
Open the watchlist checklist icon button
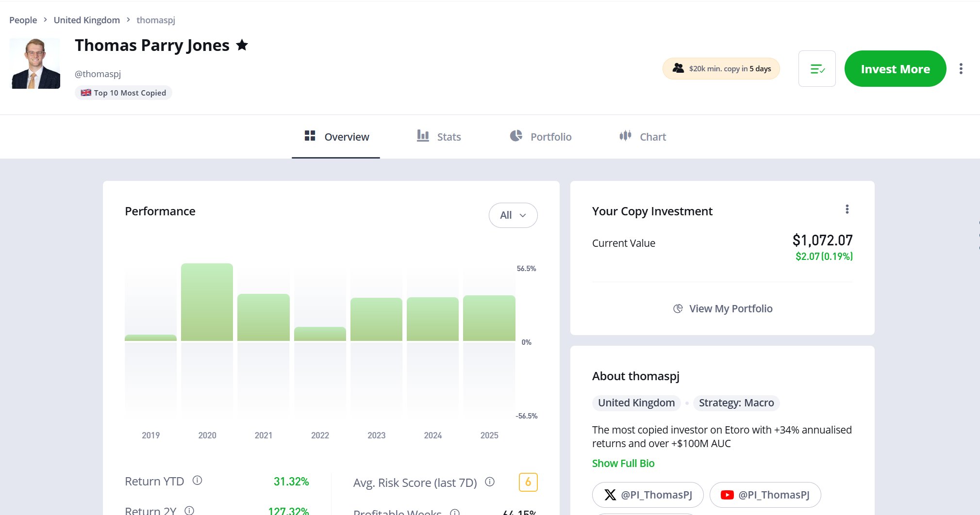(817, 69)
